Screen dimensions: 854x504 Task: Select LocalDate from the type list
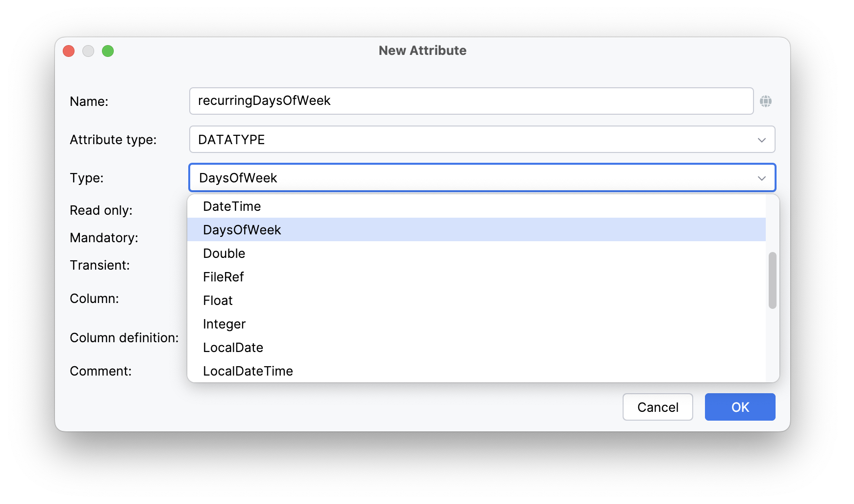233,348
